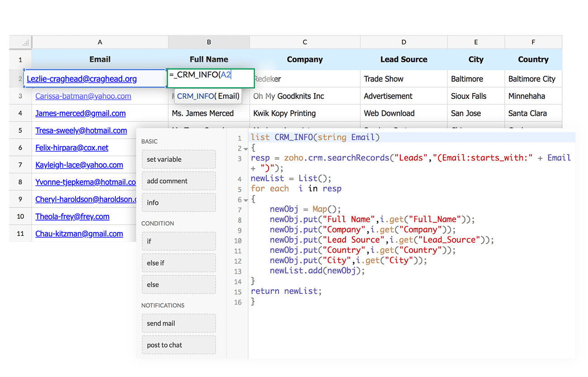Select the 'set variable' block
Image resolution: width=588 pixels, height=377 pixels.
click(179, 160)
